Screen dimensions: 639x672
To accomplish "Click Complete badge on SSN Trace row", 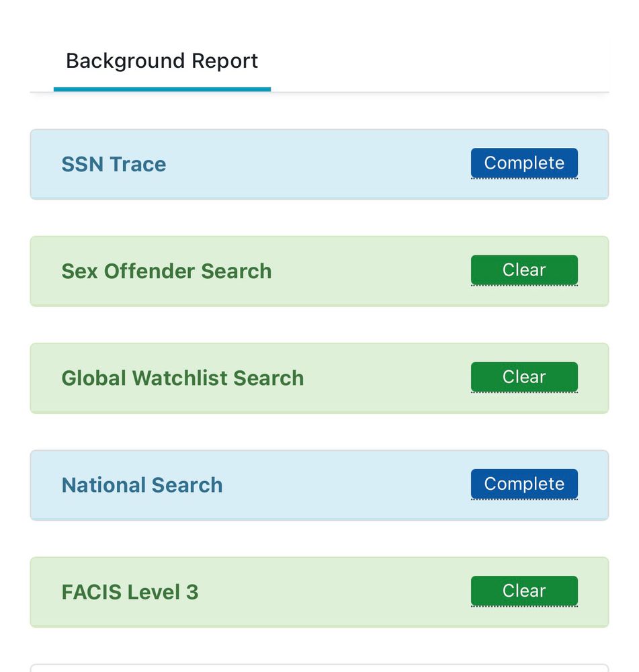I will [524, 163].
